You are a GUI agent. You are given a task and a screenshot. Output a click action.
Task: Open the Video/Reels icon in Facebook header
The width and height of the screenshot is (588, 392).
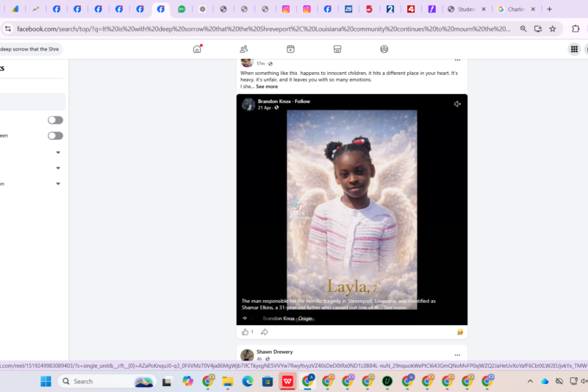pyautogui.click(x=290, y=49)
